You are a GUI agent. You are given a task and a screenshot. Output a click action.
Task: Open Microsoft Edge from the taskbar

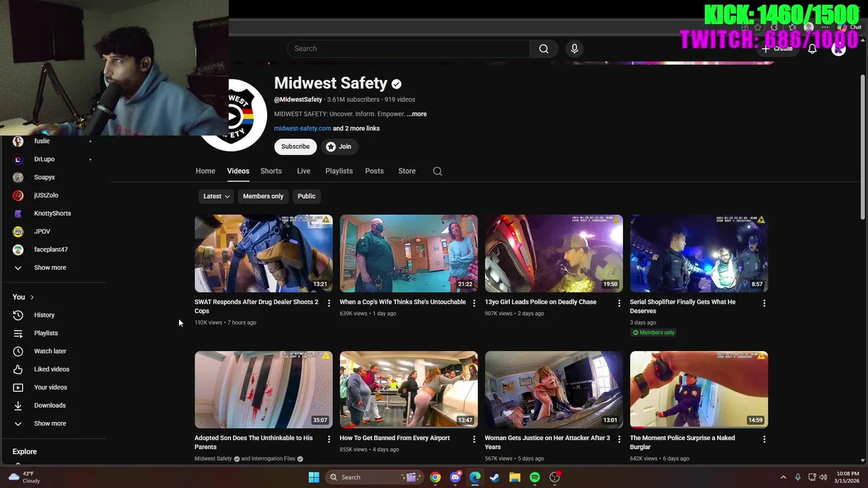pos(475,477)
